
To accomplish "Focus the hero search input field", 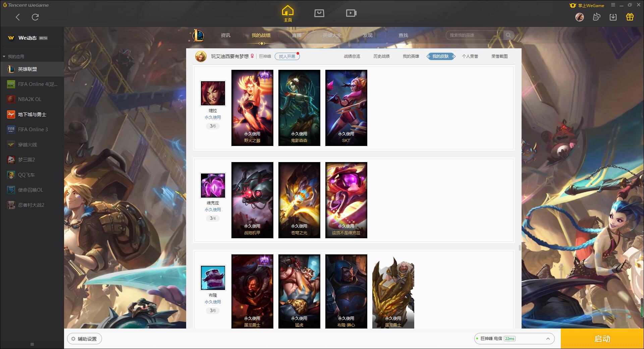I will coord(474,35).
